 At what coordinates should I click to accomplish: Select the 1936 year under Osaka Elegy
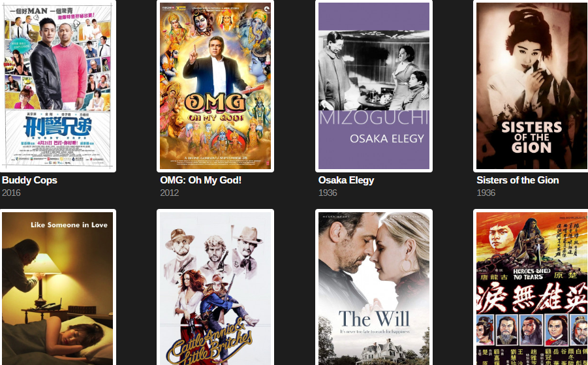pyautogui.click(x=328, y=193)
